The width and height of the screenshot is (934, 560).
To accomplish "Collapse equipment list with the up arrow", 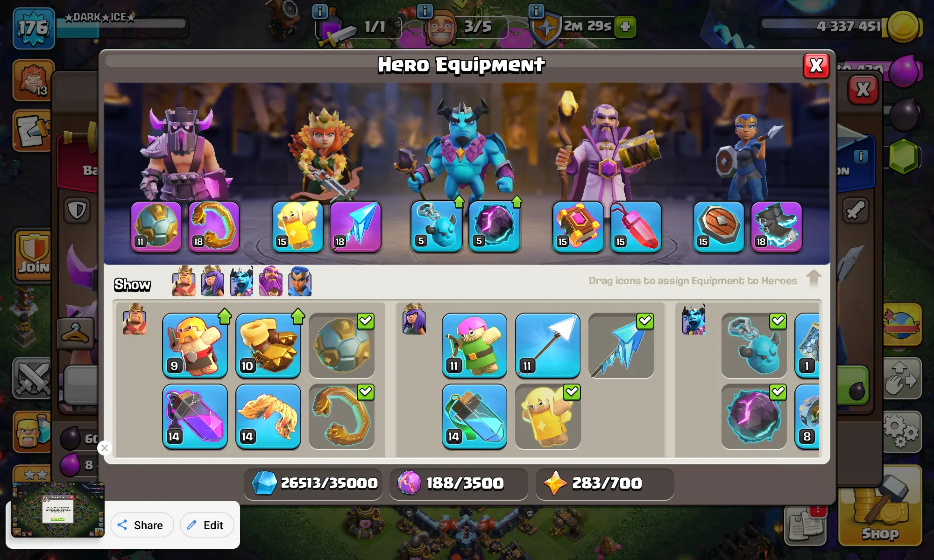I will click(x=814, y=279).
